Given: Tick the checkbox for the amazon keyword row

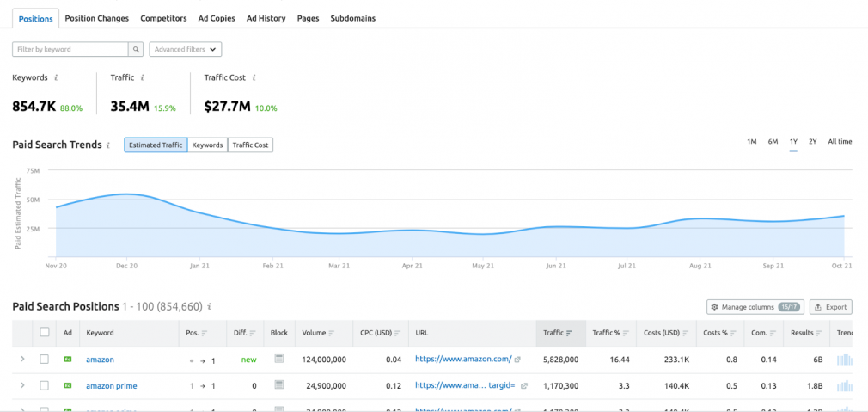Looking at the screenshot, I should (45, 360).
